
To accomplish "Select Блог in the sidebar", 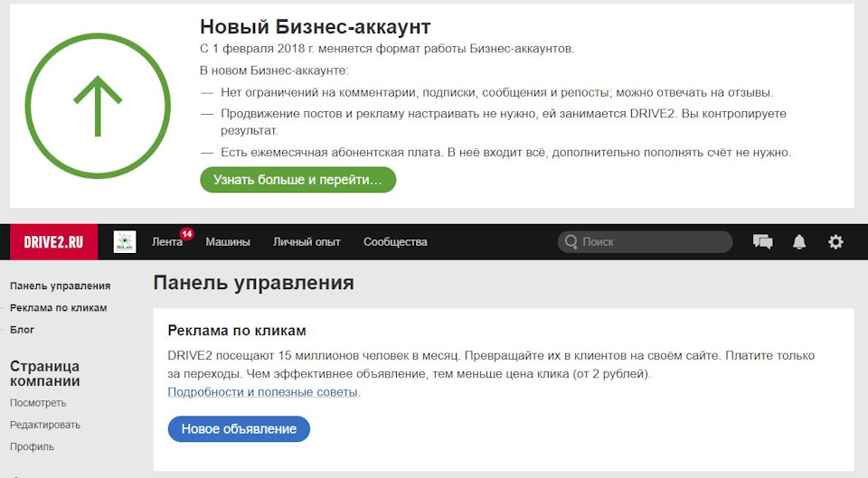I will tap(22, 330).
